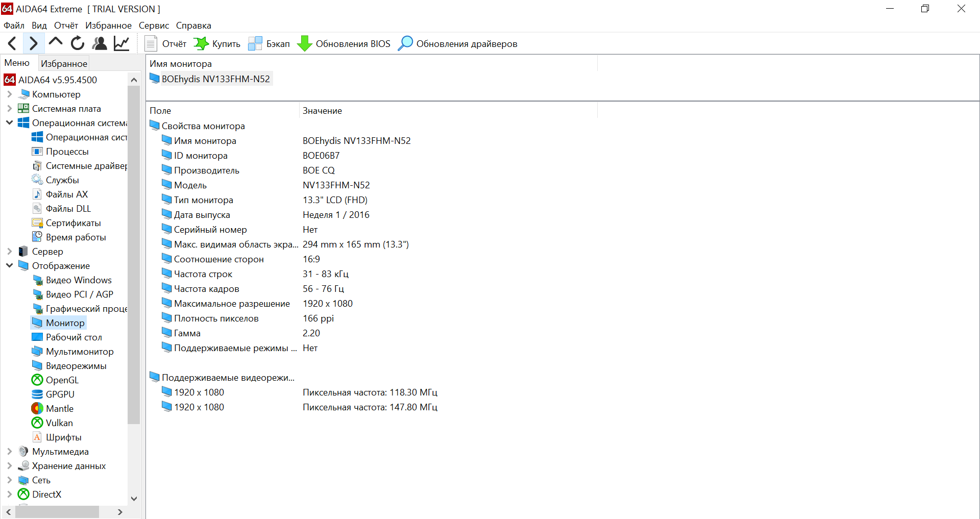Open the Отчёт toolbar button
Screen dimensions: 980x519
(165, 43)
